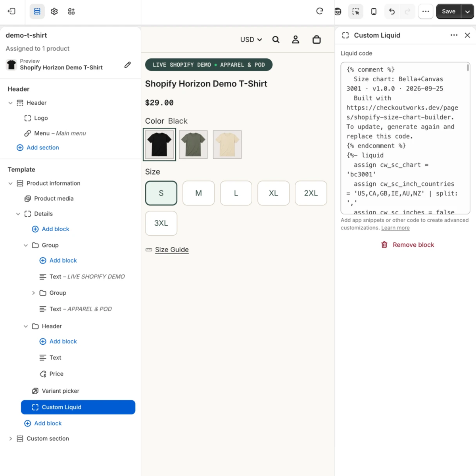
Task: Select size L option
Action: (x=236, y=193)
